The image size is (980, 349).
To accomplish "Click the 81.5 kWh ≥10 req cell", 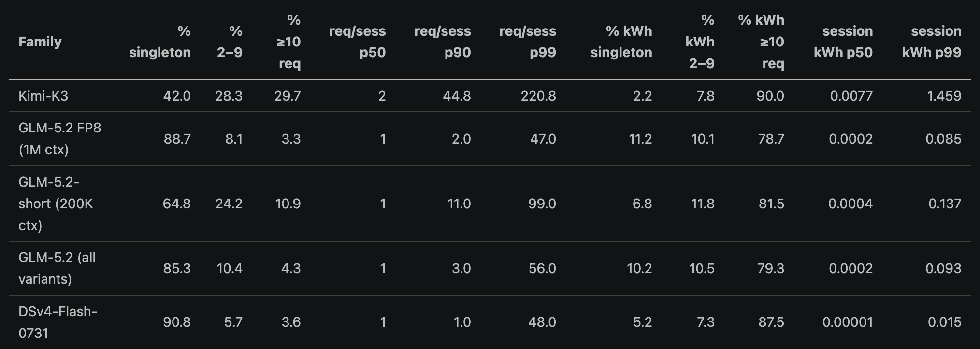I will pyautogui.click(x=771, y=204).
